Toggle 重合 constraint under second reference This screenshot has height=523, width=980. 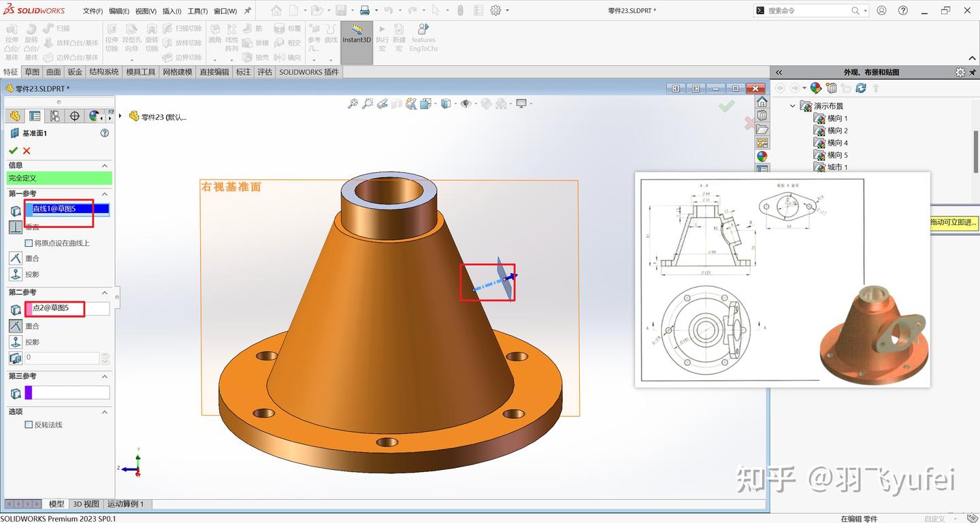point(16,326)
